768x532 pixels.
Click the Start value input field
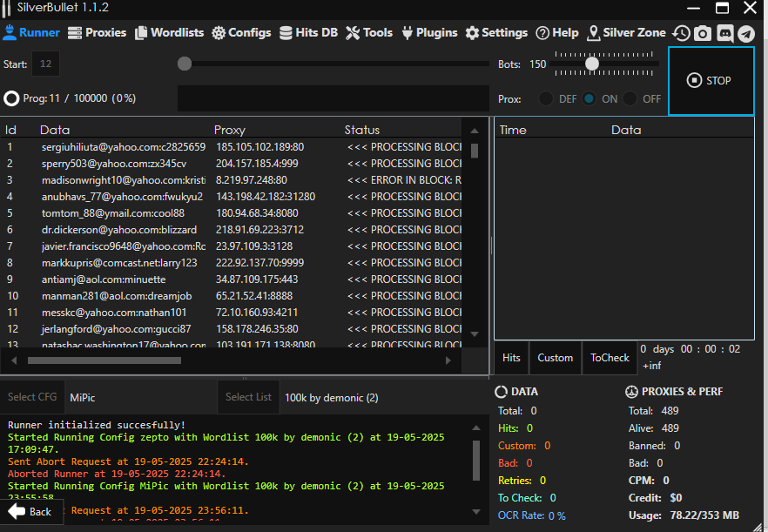click(x=46, y=64)
